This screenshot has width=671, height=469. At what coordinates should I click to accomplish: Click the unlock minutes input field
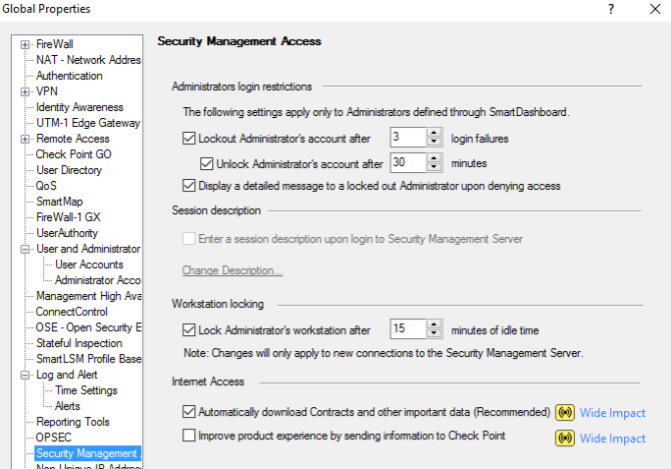(x=407, y=162)
